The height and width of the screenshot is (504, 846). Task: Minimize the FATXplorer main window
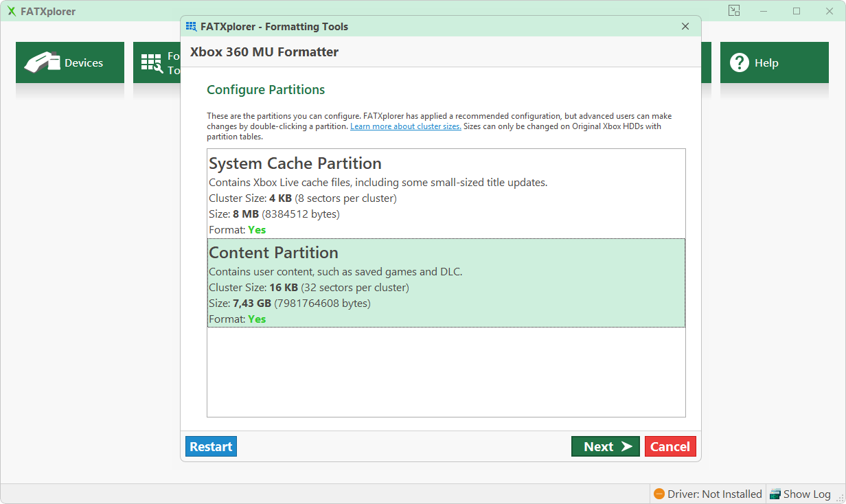coord(764,11)
